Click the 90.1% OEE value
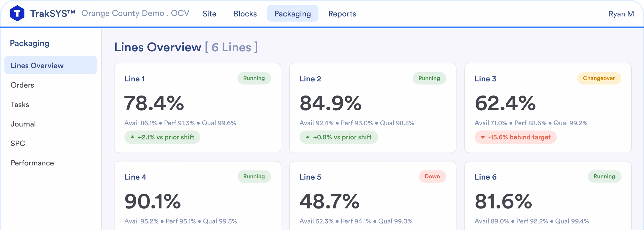Viewport: 644px width, 230px height. click(x=153, y=201)
